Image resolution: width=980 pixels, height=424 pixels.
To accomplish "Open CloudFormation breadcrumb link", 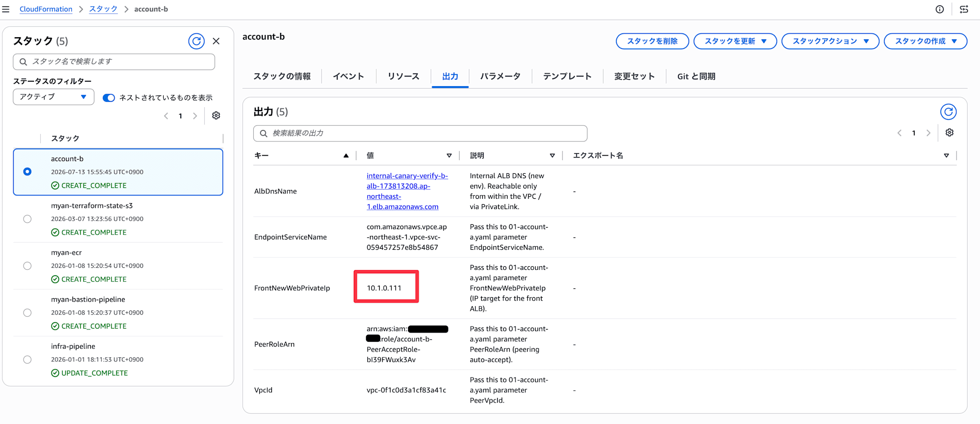I will 46,9.
